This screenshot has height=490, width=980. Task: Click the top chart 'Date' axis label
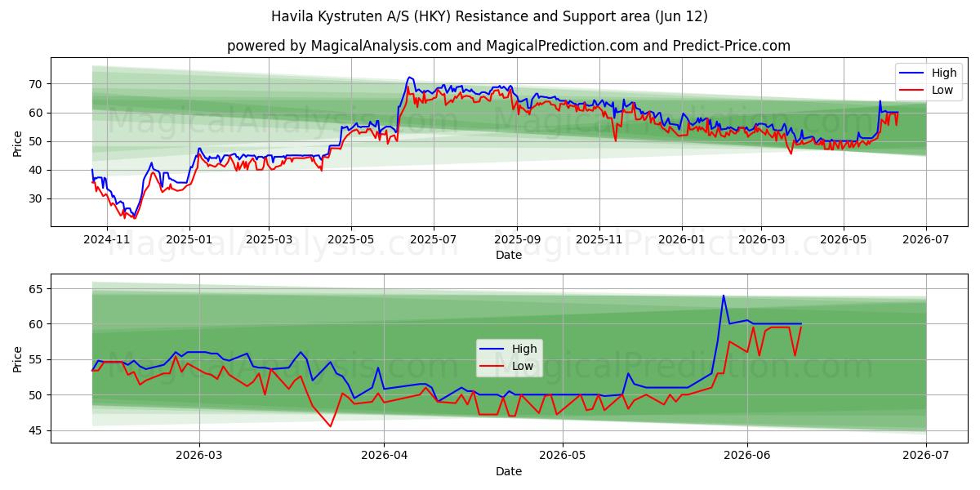[509, 255]
